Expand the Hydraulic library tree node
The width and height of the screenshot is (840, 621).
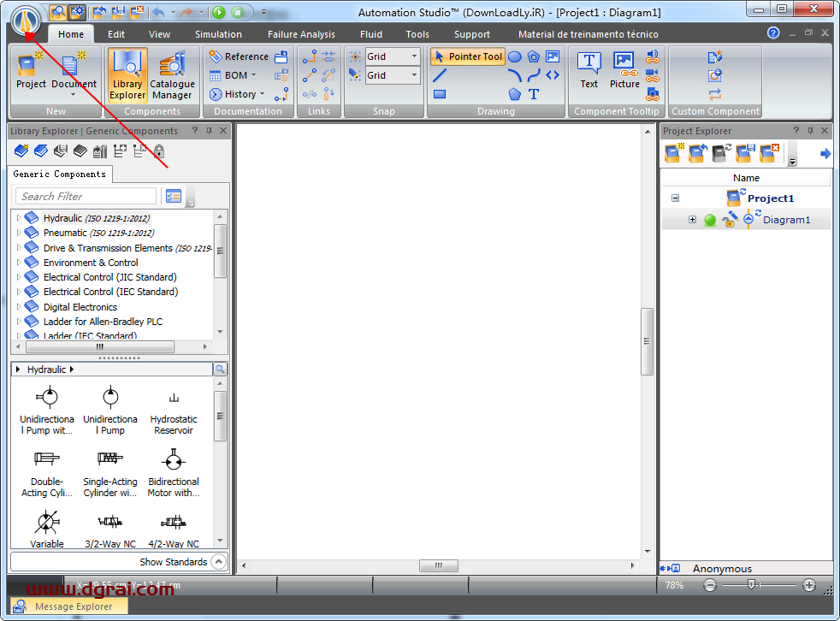coord(19,218)
